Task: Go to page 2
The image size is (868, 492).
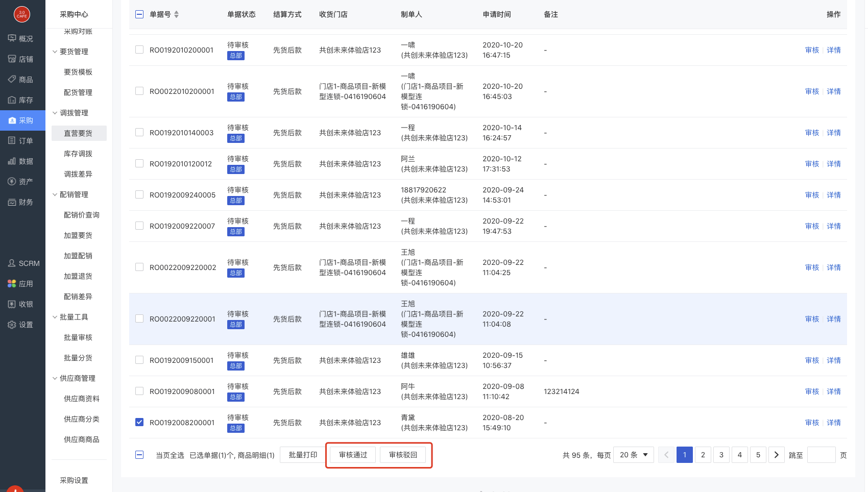Action: point(703,455)
